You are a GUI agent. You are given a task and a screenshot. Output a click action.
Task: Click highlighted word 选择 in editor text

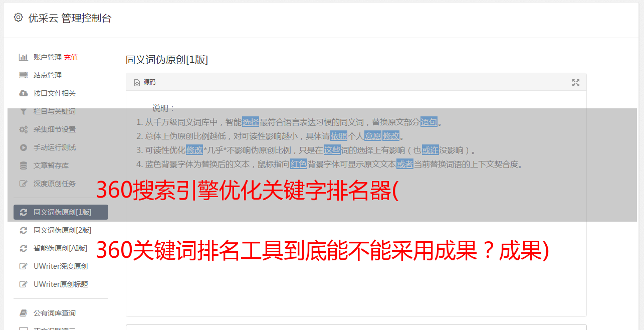click(251, 122)
